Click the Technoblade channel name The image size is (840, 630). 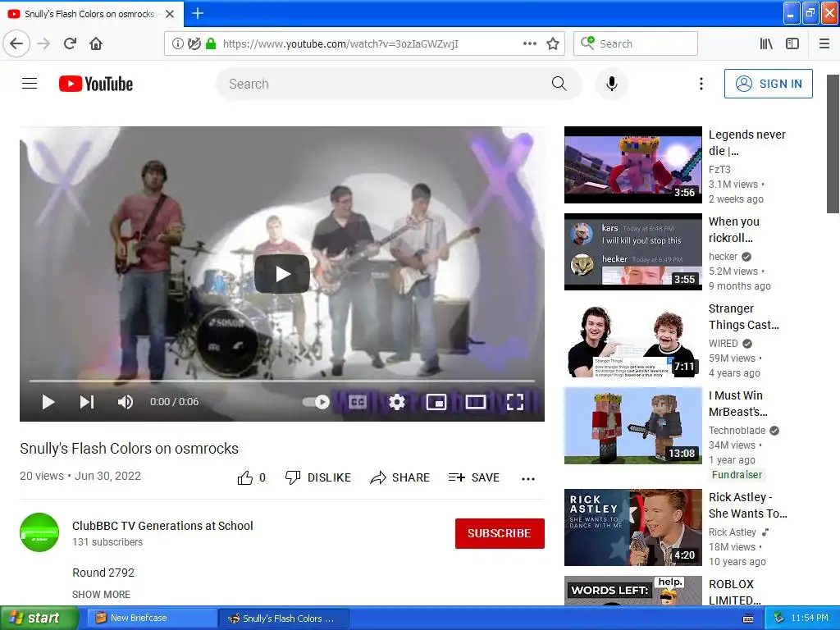pos(737,430)
